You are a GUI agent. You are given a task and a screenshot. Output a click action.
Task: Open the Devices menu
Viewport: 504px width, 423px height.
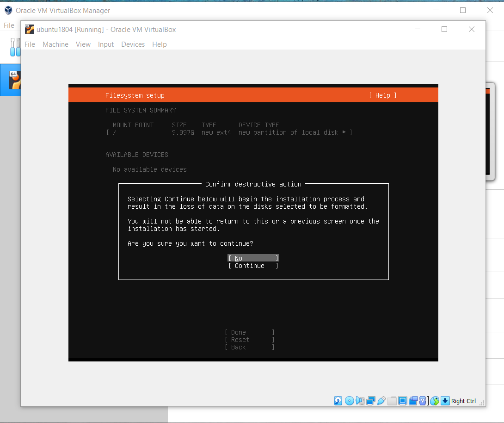[133, 44]
